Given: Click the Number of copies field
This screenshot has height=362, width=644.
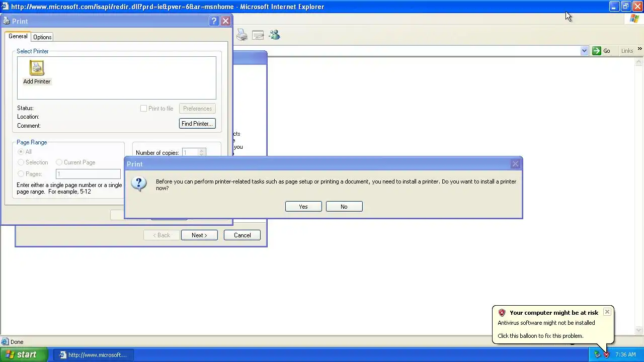Looking at the screenshot, I should tap(190, 153).
